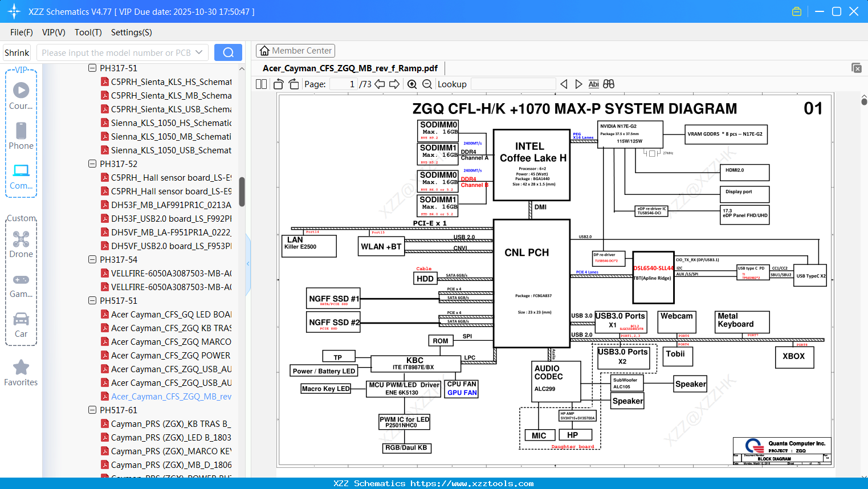The height and width of the screenshot is (489, 868).
Task: Open DH53F_USB2.0 board_LS_F992P file
Action: tap(171, 218)
